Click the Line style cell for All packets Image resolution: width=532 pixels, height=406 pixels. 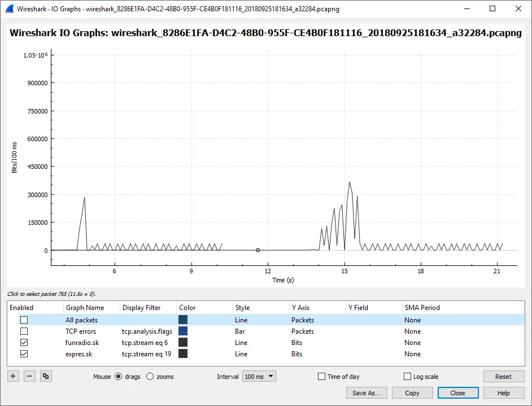[241, 320]
